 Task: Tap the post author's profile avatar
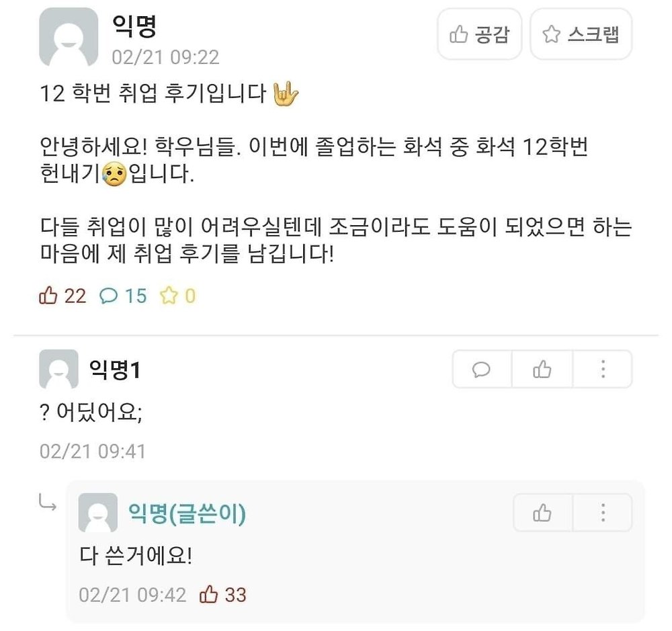click(69, 37)
